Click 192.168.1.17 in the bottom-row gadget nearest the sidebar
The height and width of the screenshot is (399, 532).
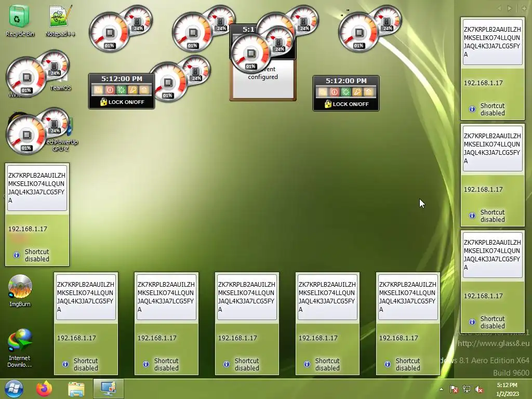coord(398,338)
